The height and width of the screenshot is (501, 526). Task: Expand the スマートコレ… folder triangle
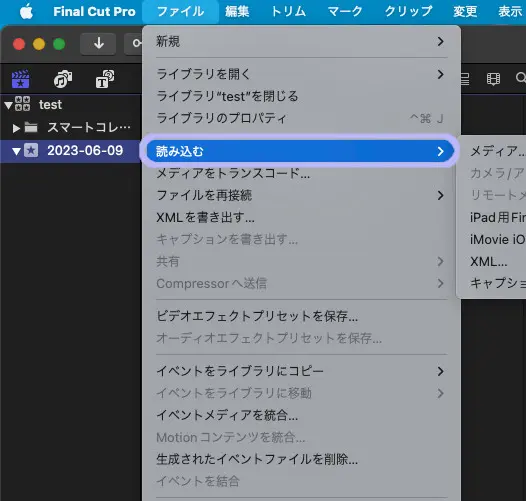point(16,128)
